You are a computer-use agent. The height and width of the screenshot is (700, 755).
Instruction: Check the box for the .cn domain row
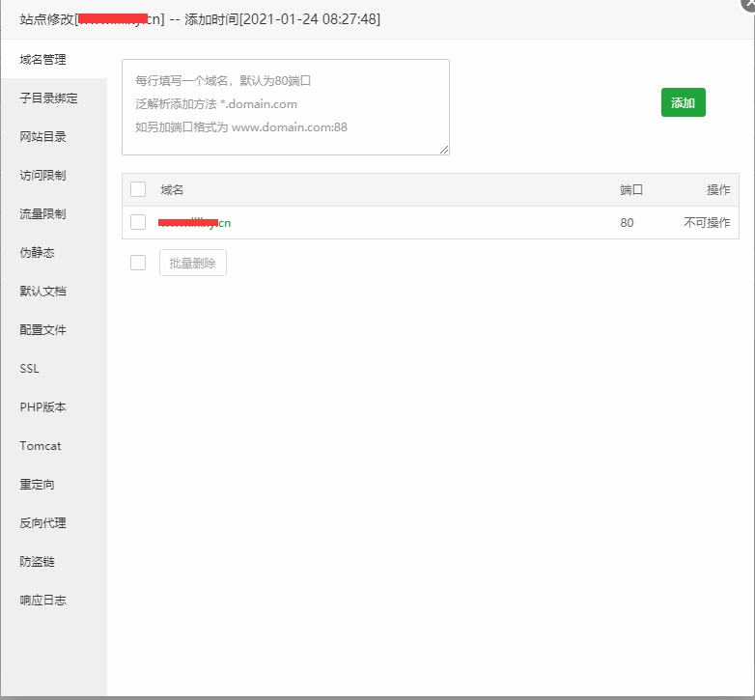138,222
